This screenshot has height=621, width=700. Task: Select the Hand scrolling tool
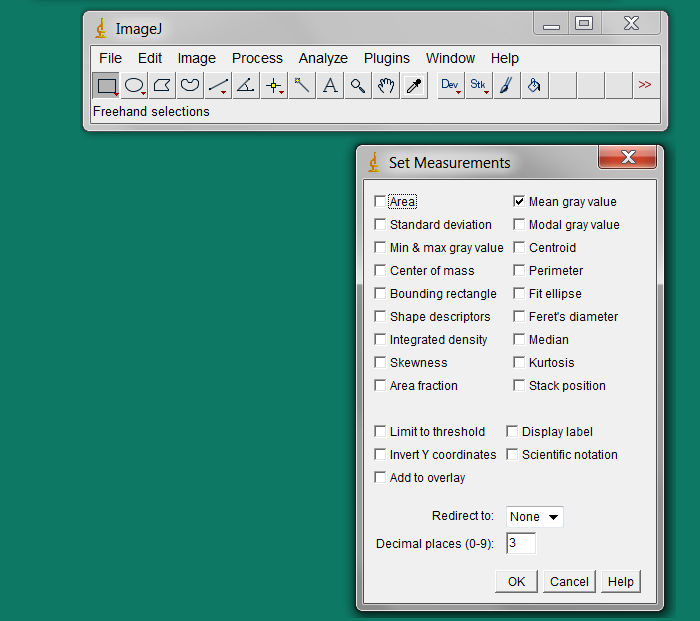(386, 85)
